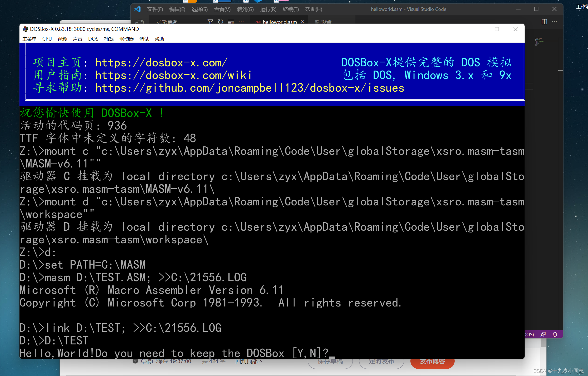588x376 pixels.
Task: Close the helloworld.asm tab
Action: [x=302, y=22]
